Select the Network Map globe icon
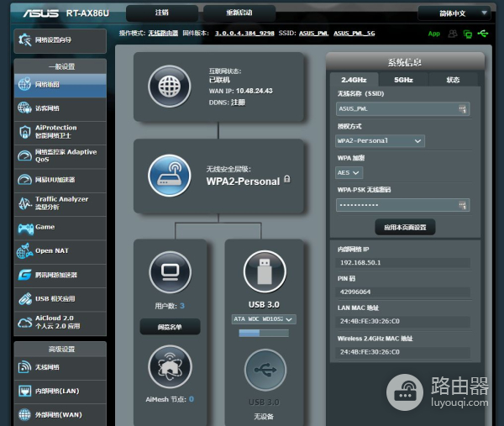Image resolution: width=504 pixels, height=426 pixels. [24, 84]
